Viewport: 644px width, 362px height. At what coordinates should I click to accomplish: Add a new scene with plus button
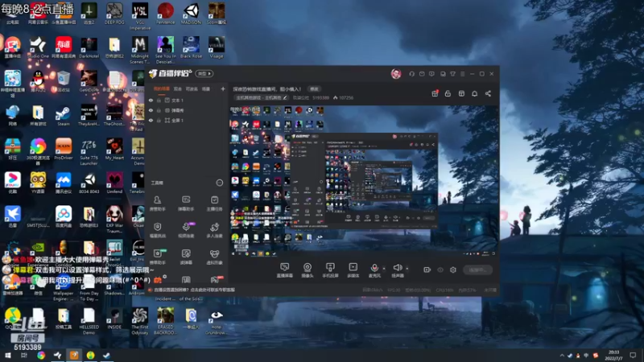coord(223,88)
